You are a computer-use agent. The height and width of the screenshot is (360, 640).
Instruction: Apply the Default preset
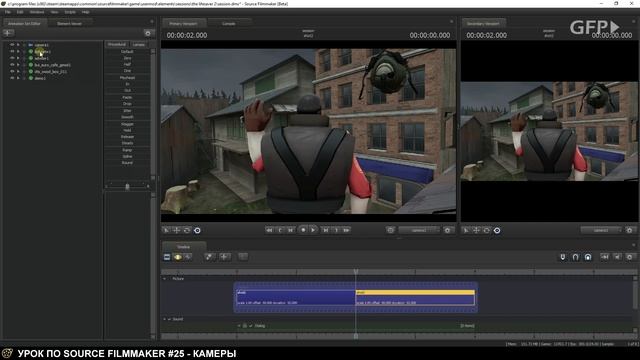point(127,51)
